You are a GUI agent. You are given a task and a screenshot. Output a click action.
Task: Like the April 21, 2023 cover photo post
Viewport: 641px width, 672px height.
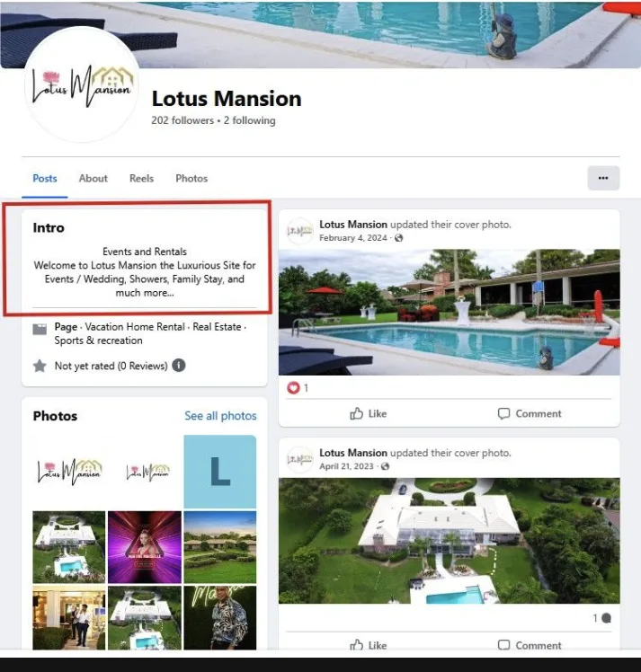click(369, 645)
